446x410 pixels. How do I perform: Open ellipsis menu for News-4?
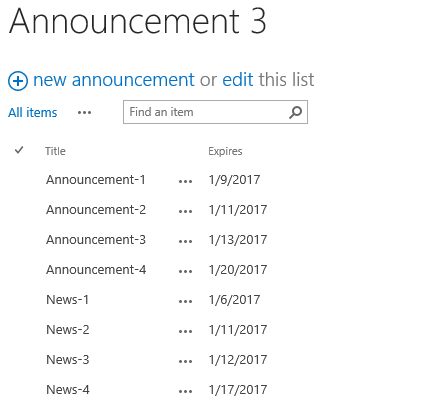click(185, 392)
